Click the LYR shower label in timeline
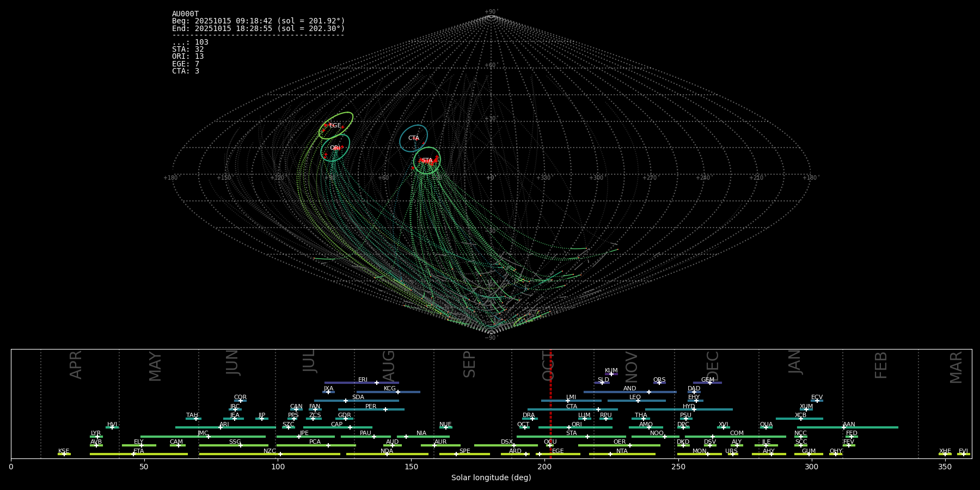The image size is (980, 490). (96, 433)
